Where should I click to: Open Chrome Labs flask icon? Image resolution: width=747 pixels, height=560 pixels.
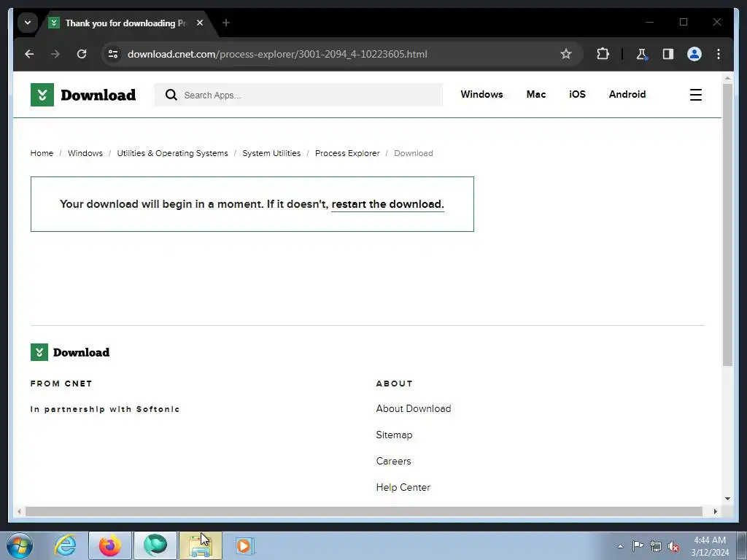coord(642,54)
